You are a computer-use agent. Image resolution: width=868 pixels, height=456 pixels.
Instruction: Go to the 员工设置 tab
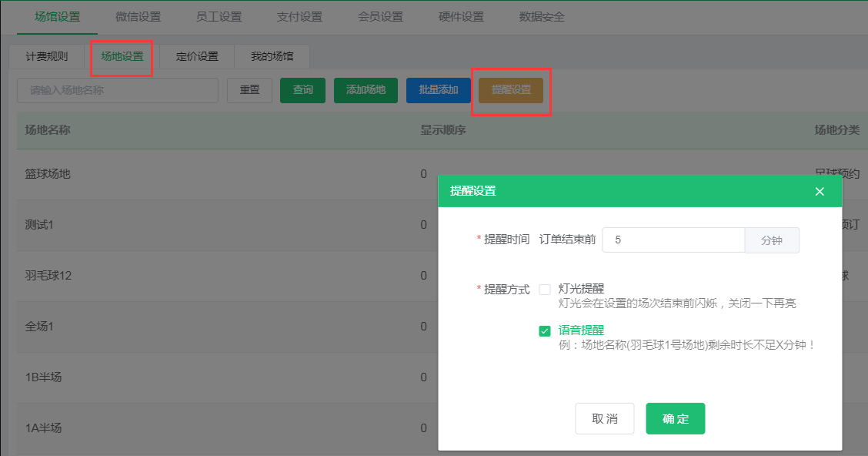tap(219, 17)
